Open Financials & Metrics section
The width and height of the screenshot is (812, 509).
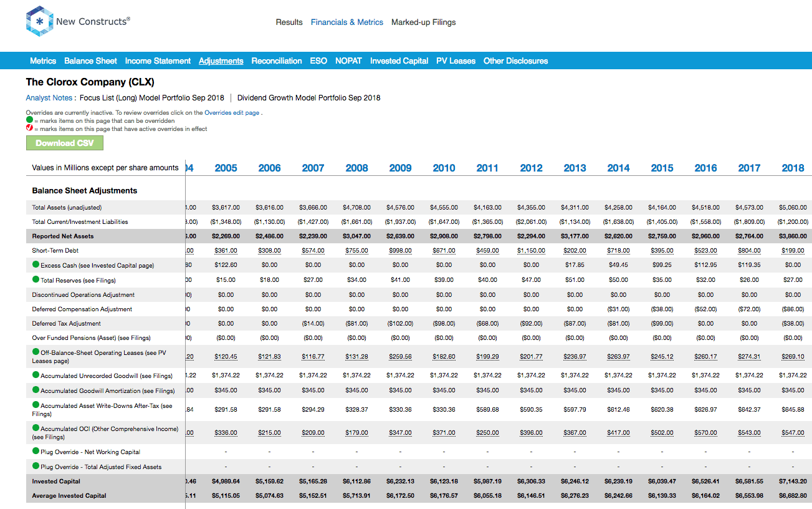(x=347, y=22)
